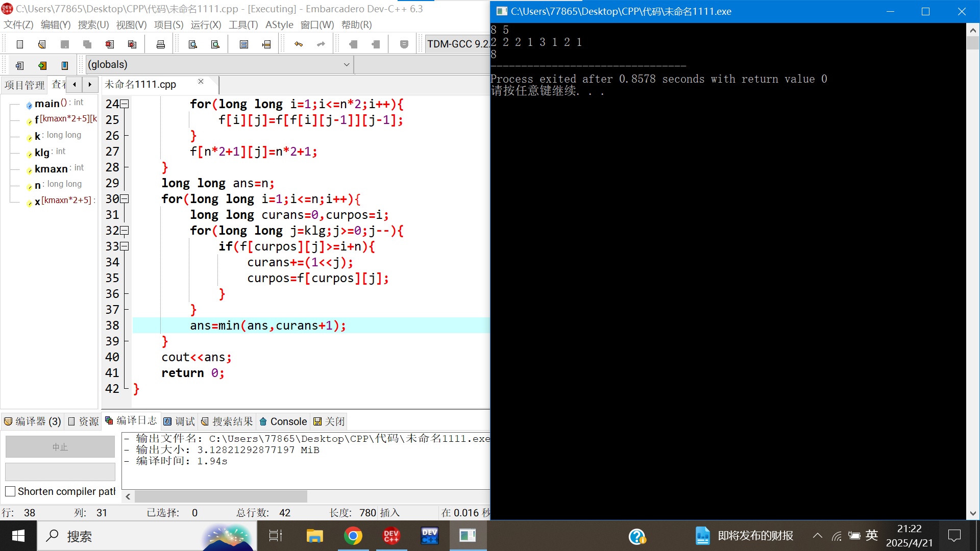Image resolution: width=980 pixels, height=551 pixels.
Task: Switch to the Console tab
Action: pos(283,421)
